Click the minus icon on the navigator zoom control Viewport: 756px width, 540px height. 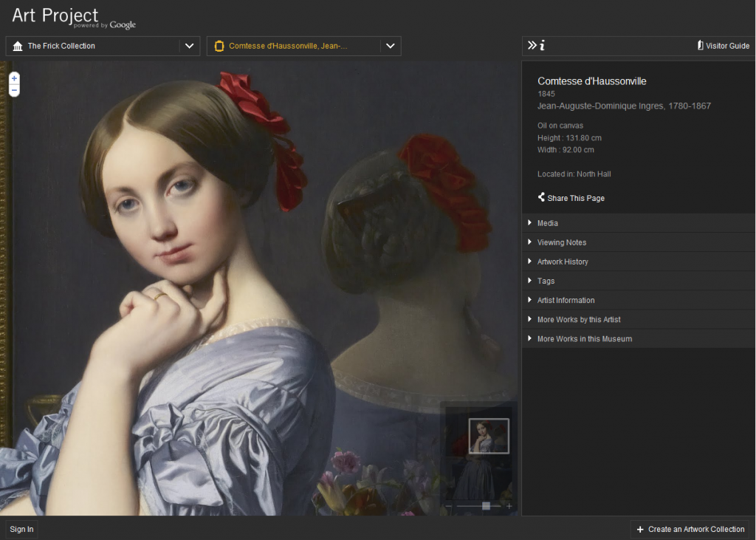point(449,506)
